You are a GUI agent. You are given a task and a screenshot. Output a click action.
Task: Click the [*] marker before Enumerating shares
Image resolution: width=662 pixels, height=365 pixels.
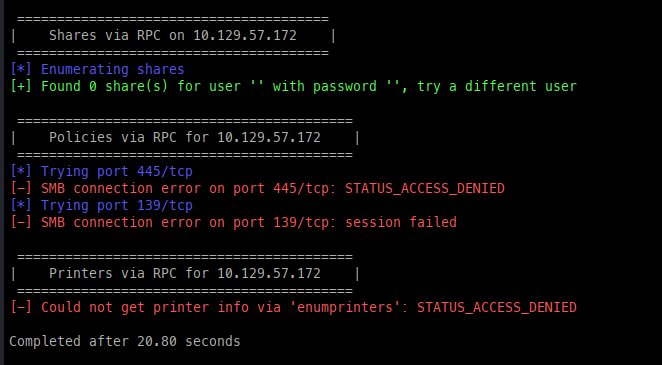point(21,69)
